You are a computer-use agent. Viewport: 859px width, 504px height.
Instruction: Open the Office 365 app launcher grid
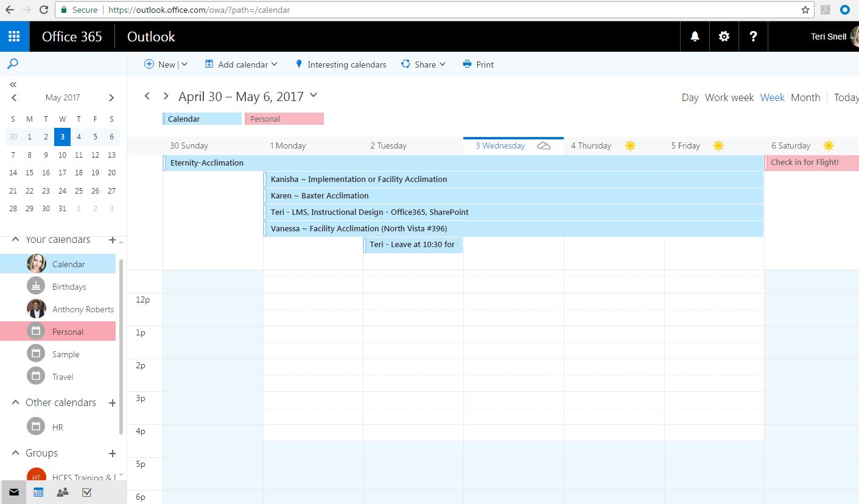click(14, 37)
